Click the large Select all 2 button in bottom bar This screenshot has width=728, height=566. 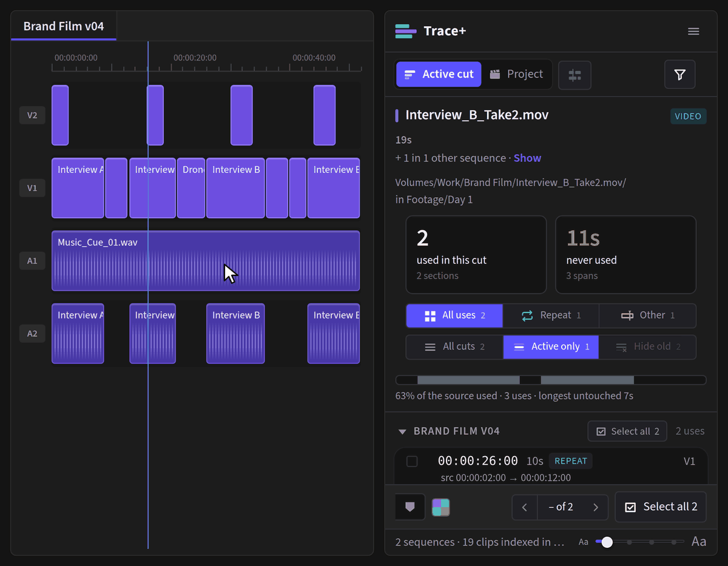(x=661, y=507)
